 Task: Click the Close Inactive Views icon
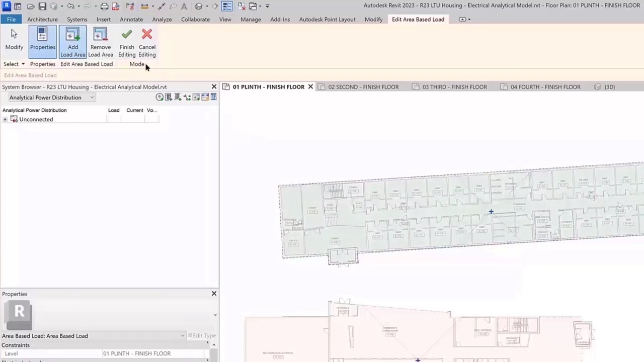pyautogui.click(x=242, y=6)
